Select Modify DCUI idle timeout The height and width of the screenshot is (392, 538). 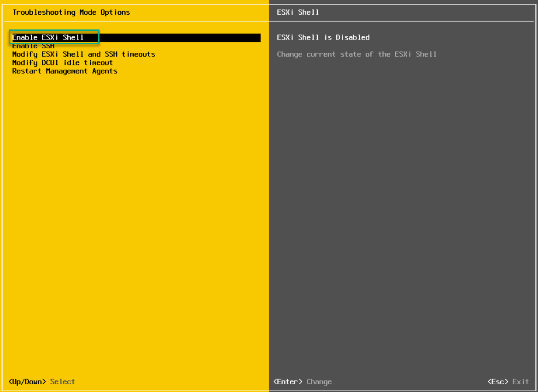pos(62,63)
